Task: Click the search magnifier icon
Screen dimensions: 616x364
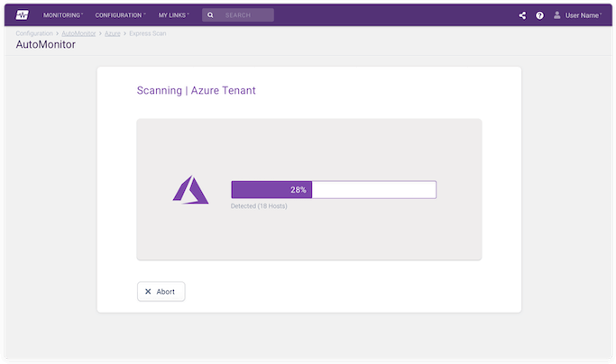Action: pyautogui.click(x=210, y=15)
